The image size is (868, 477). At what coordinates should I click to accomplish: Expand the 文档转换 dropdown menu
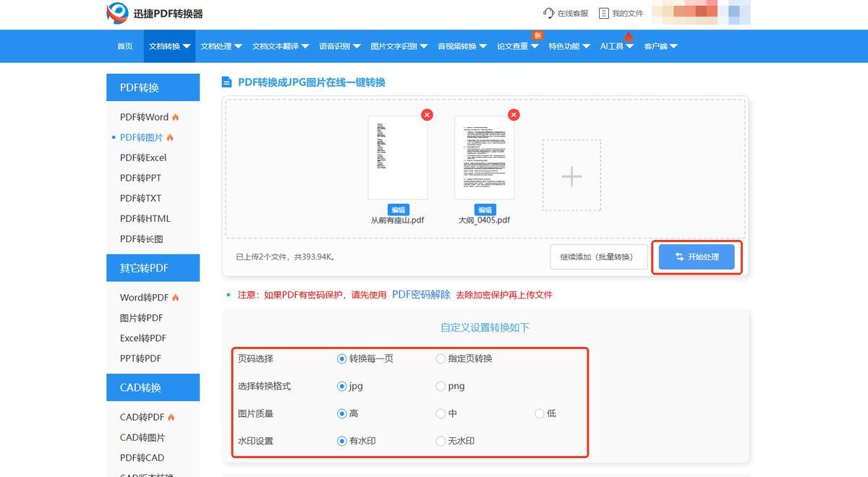(x=169, y=46)
